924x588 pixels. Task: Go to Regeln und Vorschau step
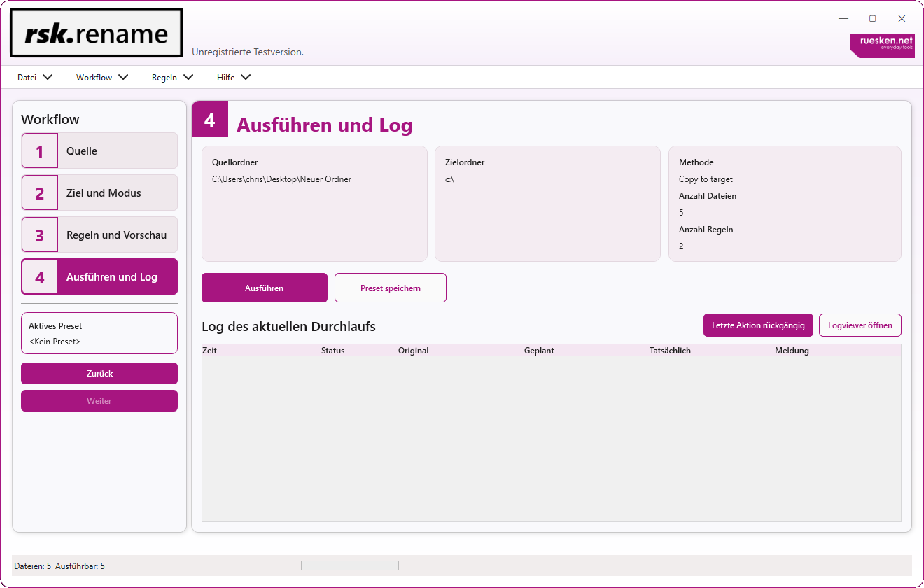click(116, 235)
